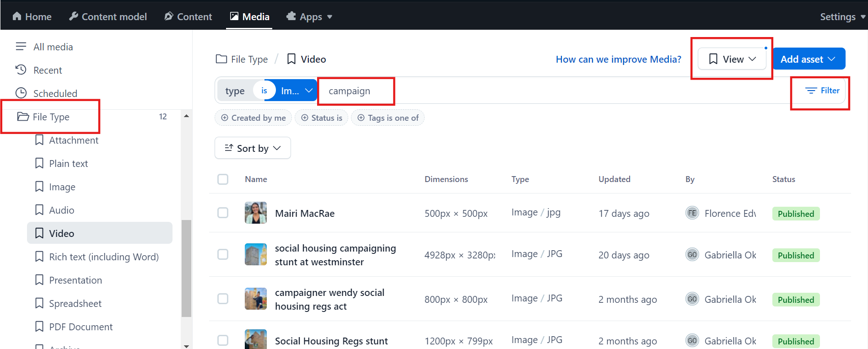
Task: Add Status is filter
Action: [321, 118]
